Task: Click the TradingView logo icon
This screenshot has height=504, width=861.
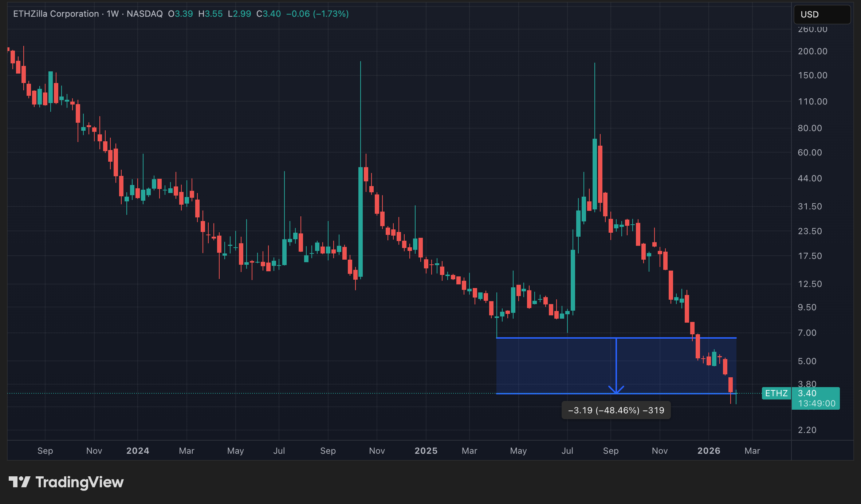Action: point(19,482)
